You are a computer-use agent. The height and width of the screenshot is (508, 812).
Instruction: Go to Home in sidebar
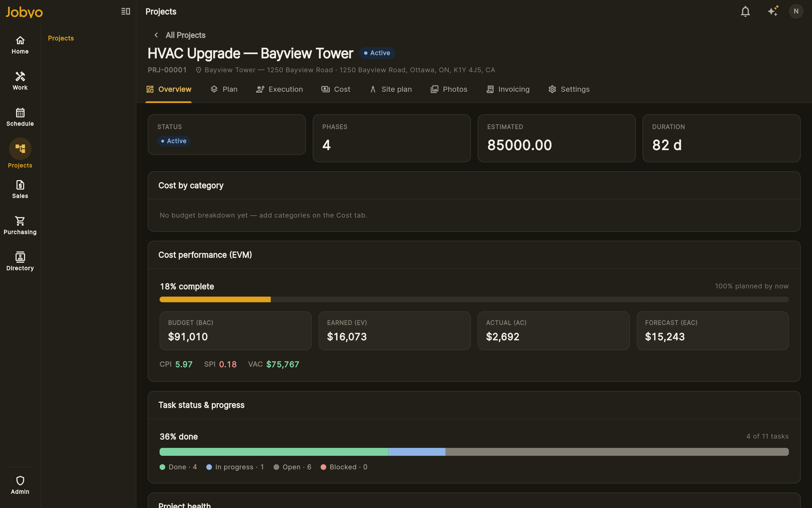(20, 45)
